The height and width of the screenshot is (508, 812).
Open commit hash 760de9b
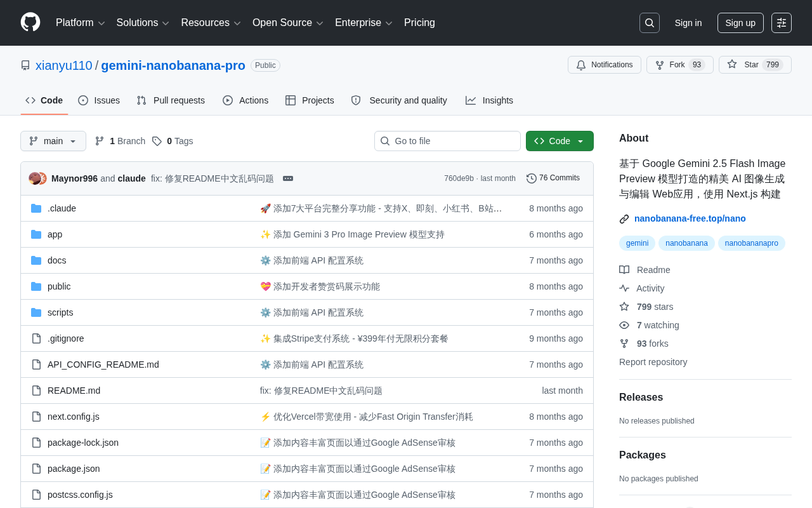click(459, 178)
